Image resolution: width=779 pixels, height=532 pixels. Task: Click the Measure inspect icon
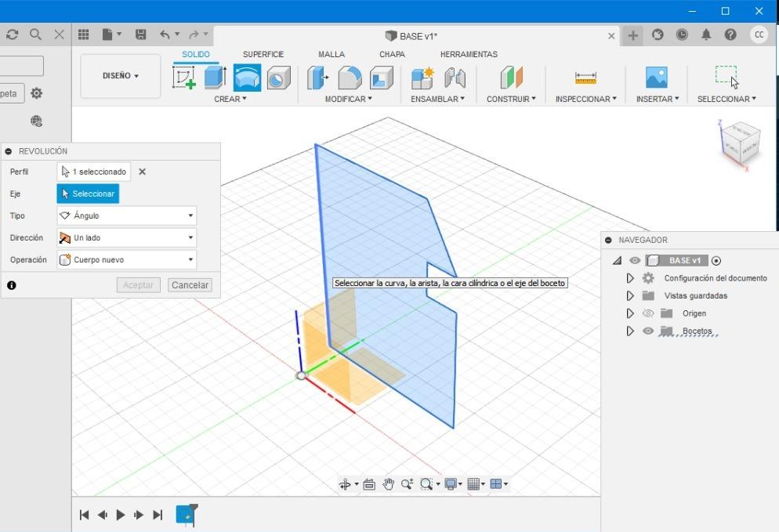(x=585, y=78)
